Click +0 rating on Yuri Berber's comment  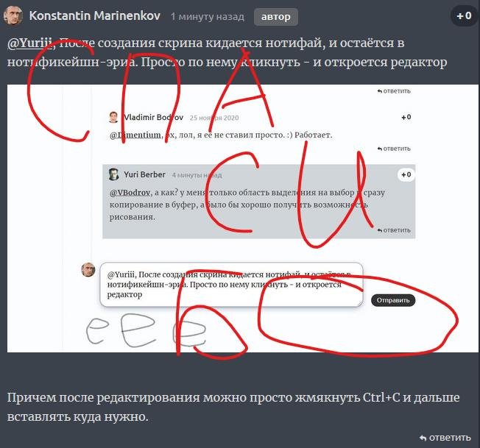pos(406,174)
